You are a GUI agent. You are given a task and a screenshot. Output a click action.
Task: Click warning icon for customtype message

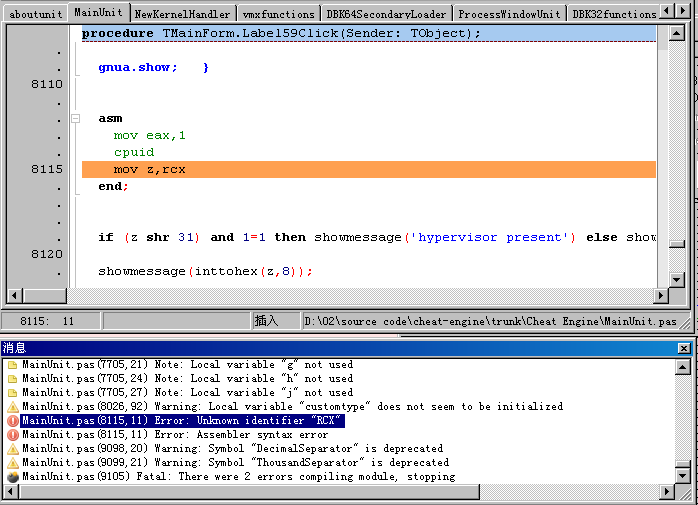tap(13, 407)
